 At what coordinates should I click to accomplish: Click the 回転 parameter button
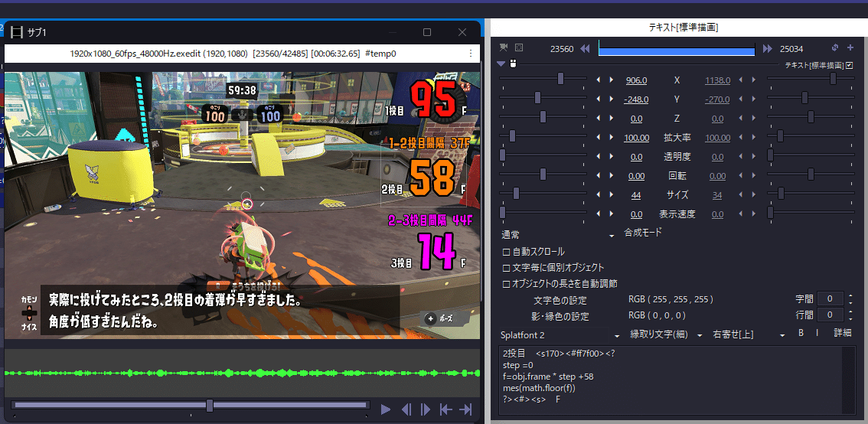click(x=677, y=176)
